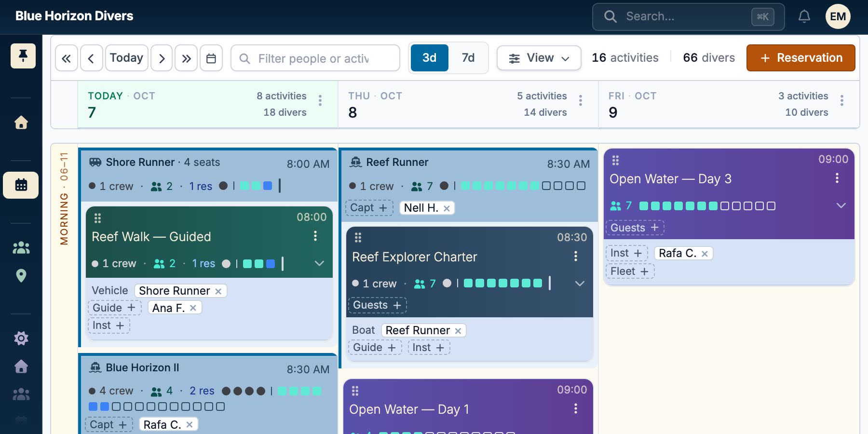This screenshot has height=434, width=868.
Task: Click the Shore Runner van icon
Action: (x=95, y=162)
